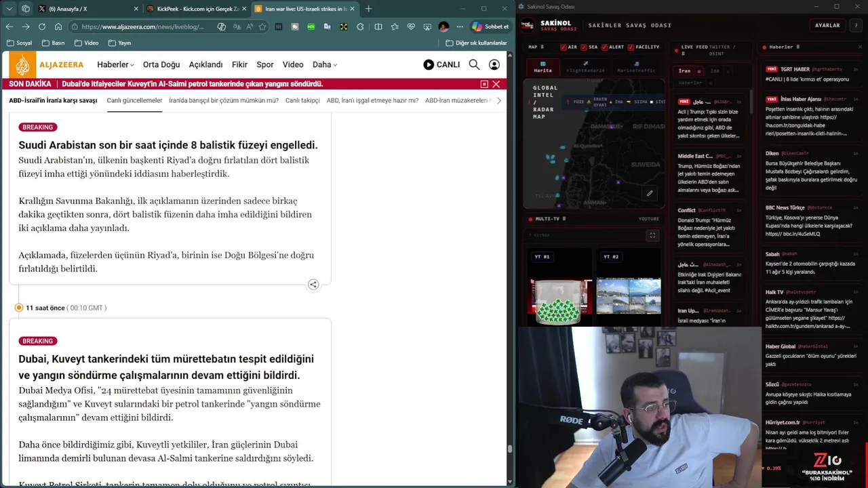Click the Sakinol Savaş Odası logo
The width and height of the screenshot is (868, 488).
pos(527,25)
